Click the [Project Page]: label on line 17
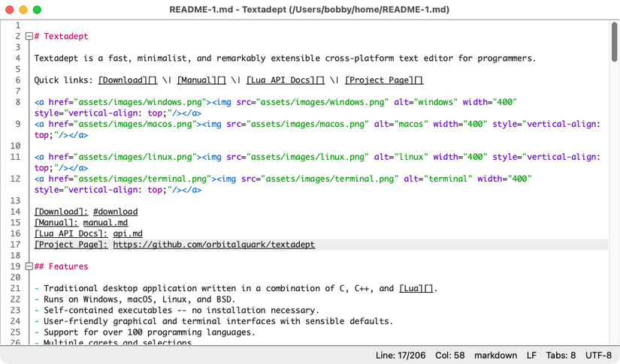 pyautogui.click(x=71, y=245)
